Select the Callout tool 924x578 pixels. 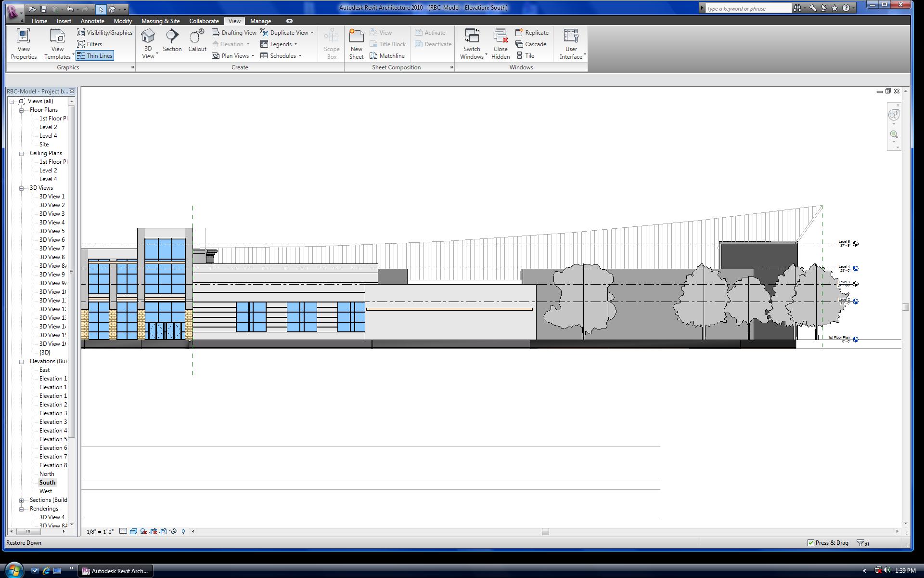197,37
